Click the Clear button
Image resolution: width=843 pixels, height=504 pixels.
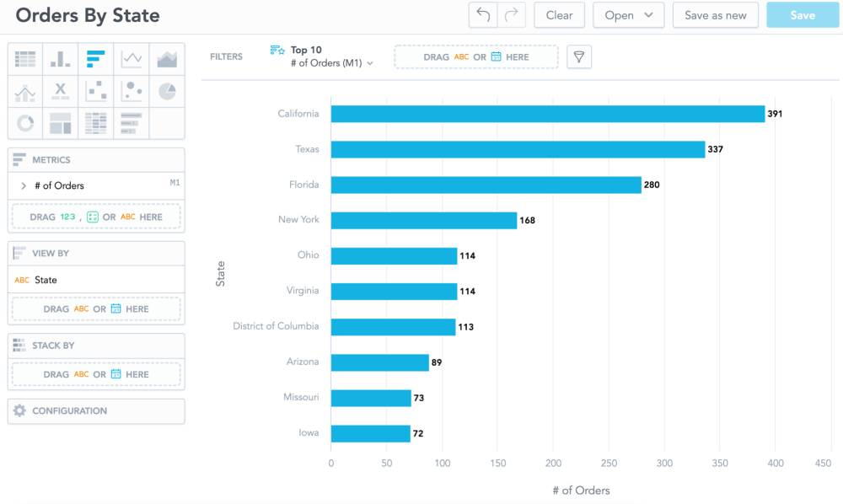(x=559, y=15)
